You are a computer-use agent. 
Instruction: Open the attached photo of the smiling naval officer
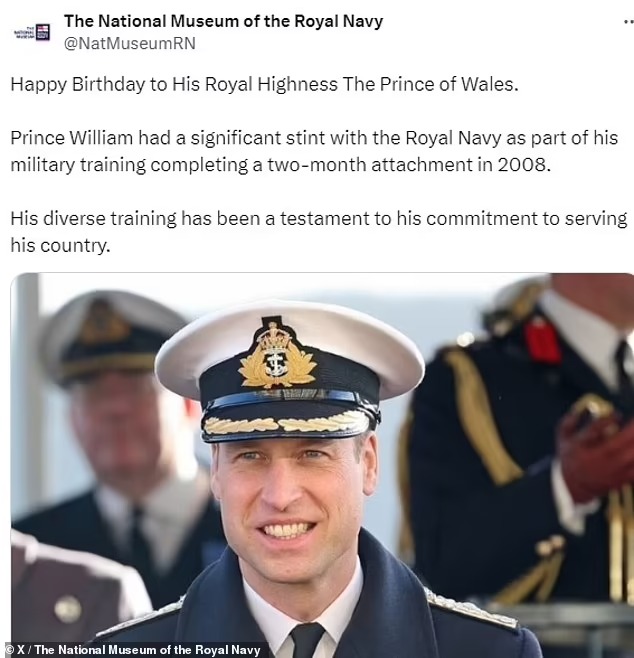(x=322, y=465)
